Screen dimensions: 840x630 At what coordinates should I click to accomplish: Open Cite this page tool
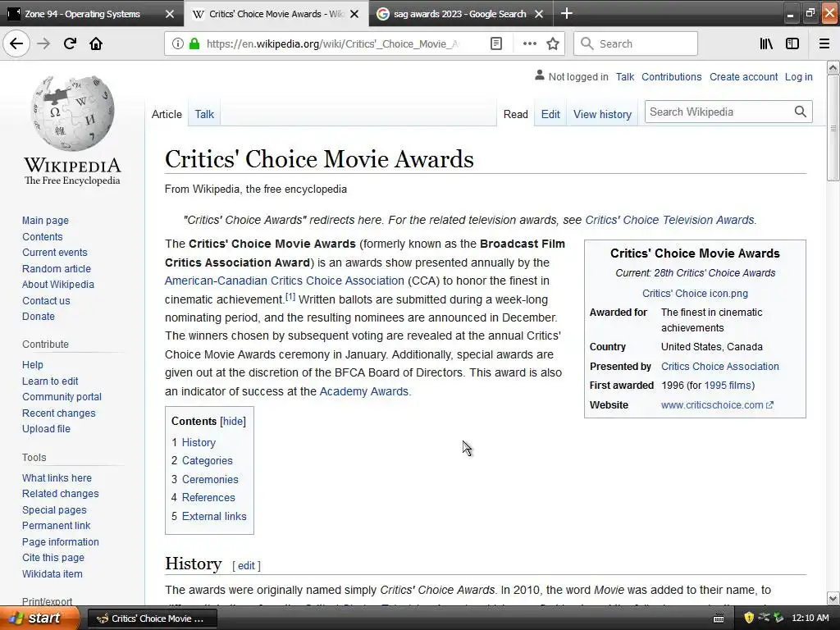coord(53,558)
